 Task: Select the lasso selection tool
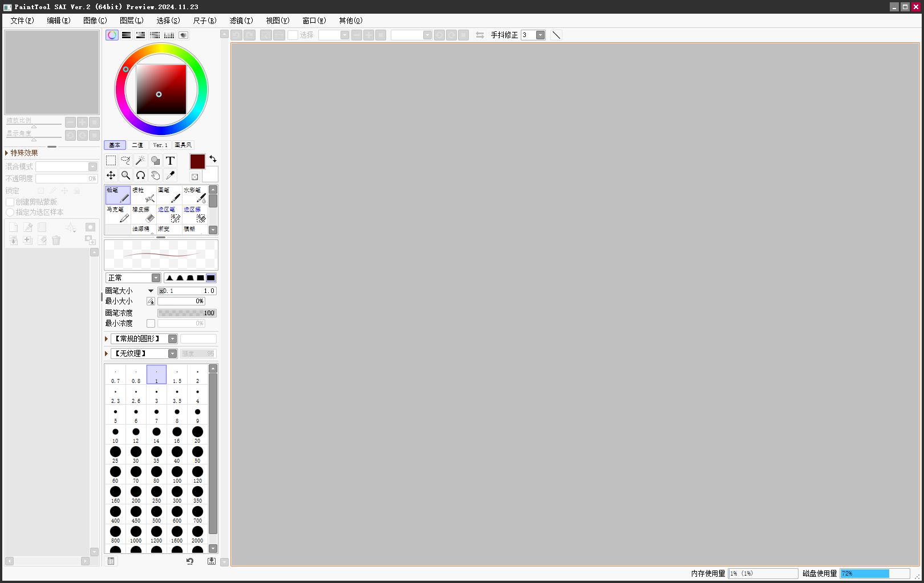tap(125, 161)
